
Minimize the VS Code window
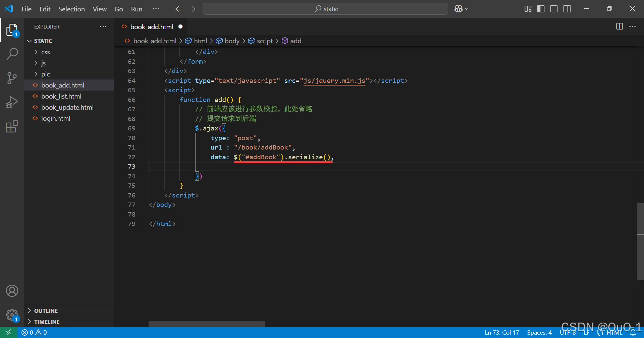[586, 9]
